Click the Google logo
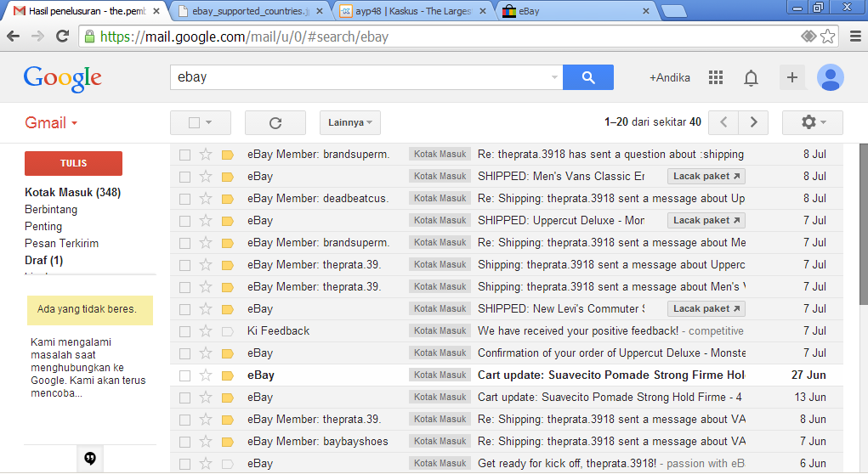 tap(63, 79)
